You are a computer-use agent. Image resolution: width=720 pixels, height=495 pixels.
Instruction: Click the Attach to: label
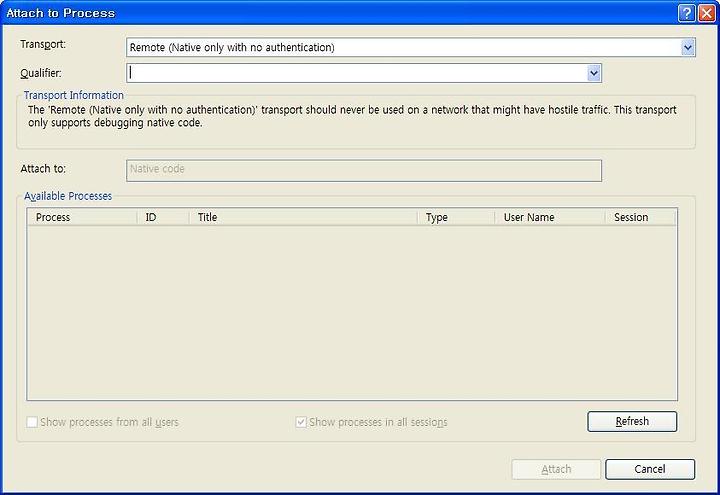click(x=43, y=169)
